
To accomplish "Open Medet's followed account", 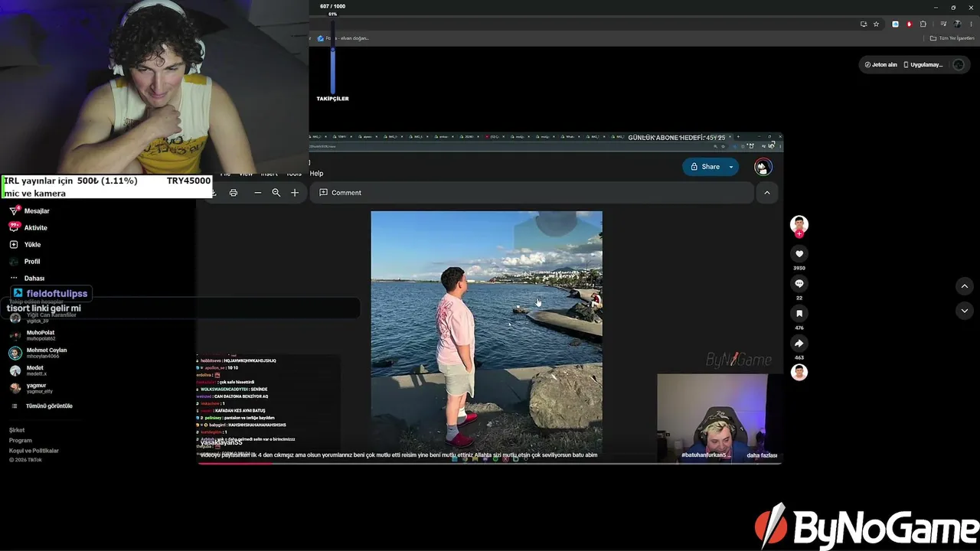I will coord(27,370).
